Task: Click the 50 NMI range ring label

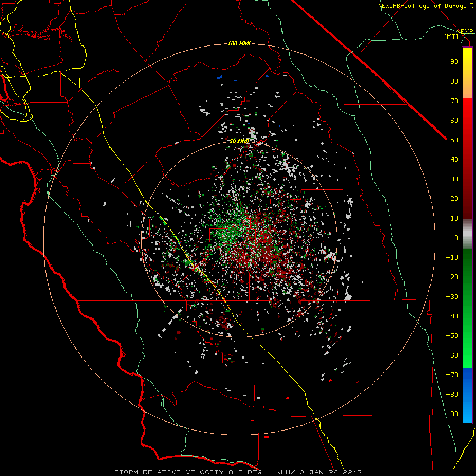Action: point(239,141)
